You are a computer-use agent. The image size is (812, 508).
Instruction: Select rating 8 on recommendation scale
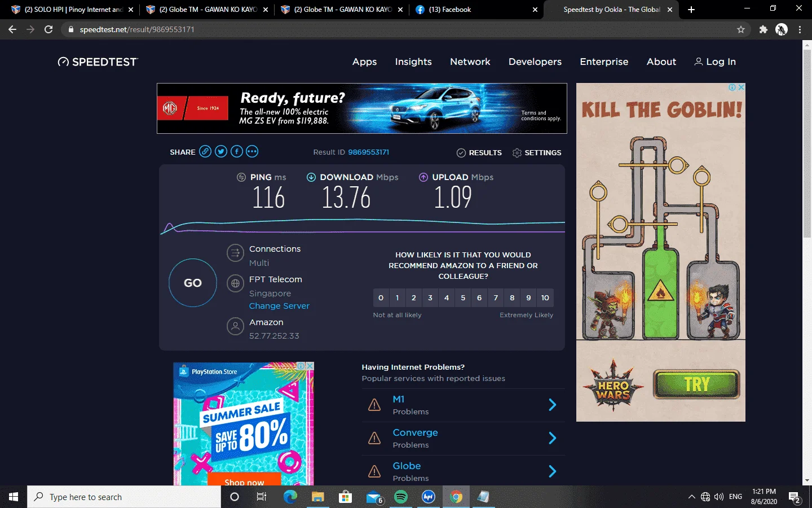click(x=512, y=298)
